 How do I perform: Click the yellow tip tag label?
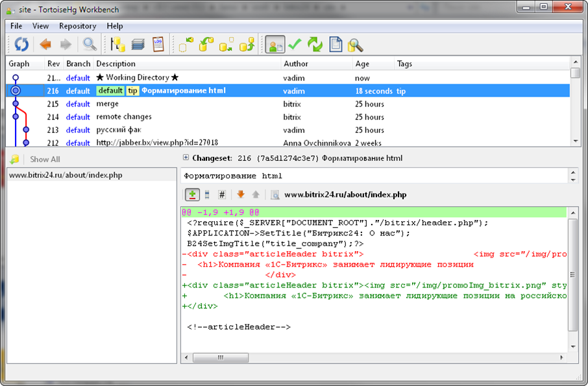(132, 91)
